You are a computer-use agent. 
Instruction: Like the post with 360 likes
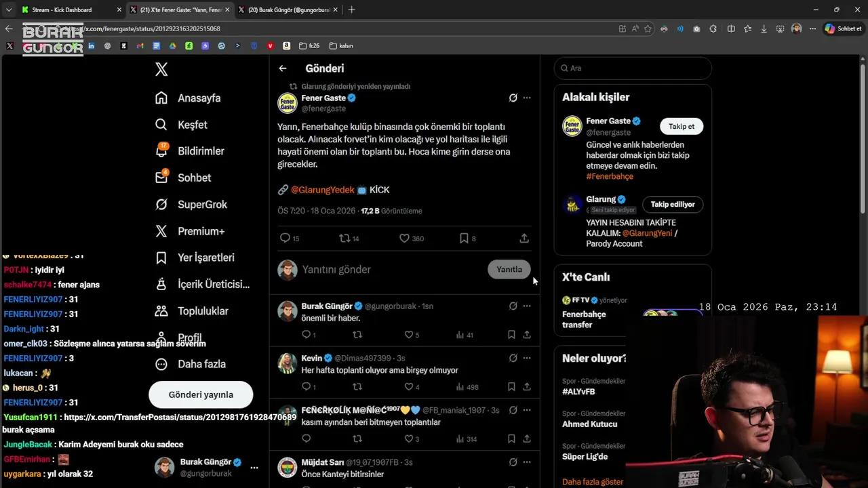click(405, 238)
